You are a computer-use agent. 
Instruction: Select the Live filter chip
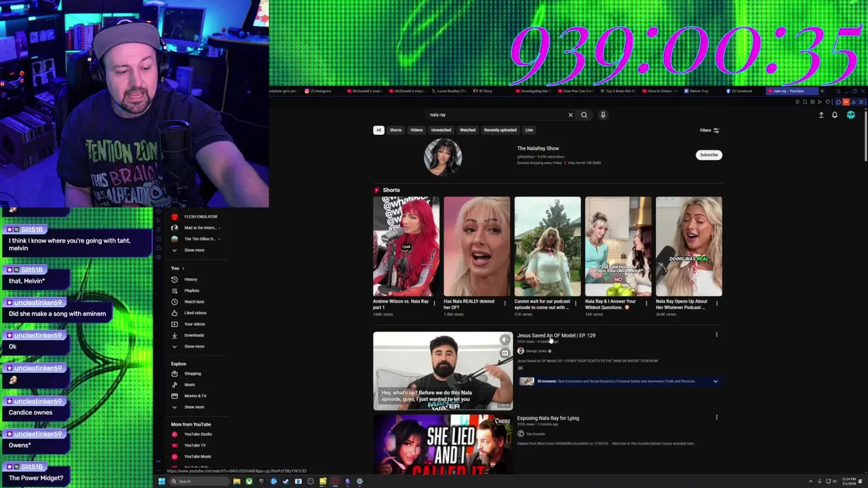529,130
